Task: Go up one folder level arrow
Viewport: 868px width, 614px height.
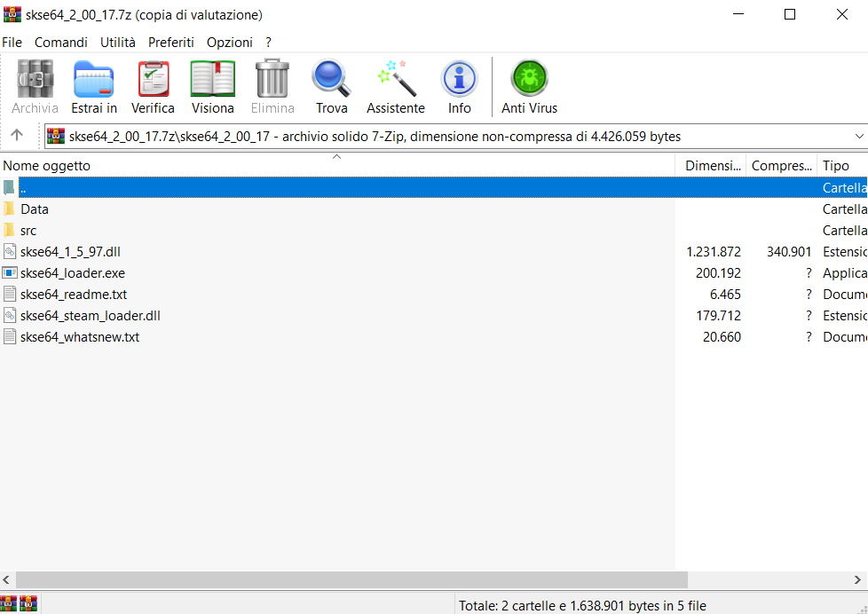Action: pos(17,135)
